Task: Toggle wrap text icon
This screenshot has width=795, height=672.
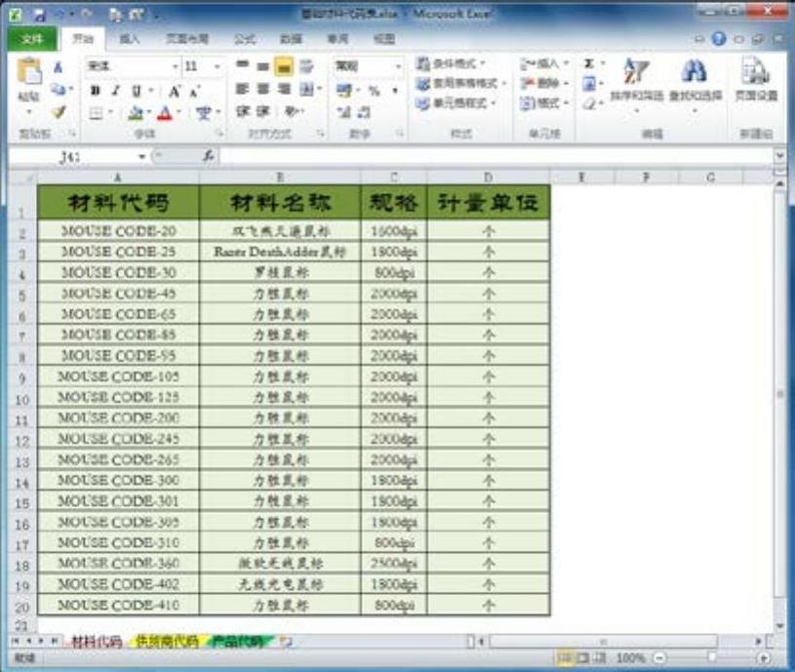Action: tap(306, 66)
